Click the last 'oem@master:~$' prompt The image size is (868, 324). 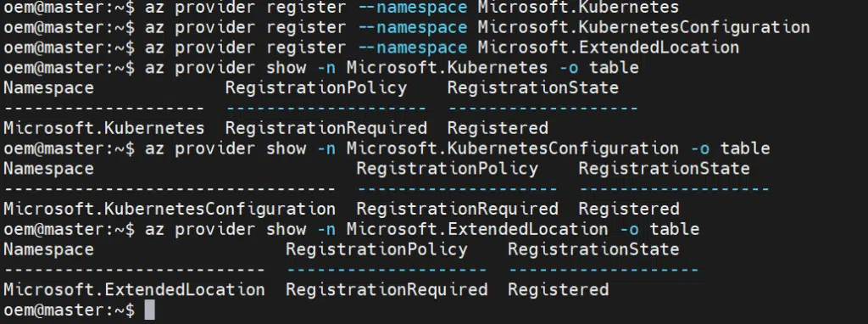[x=69, y=310]
